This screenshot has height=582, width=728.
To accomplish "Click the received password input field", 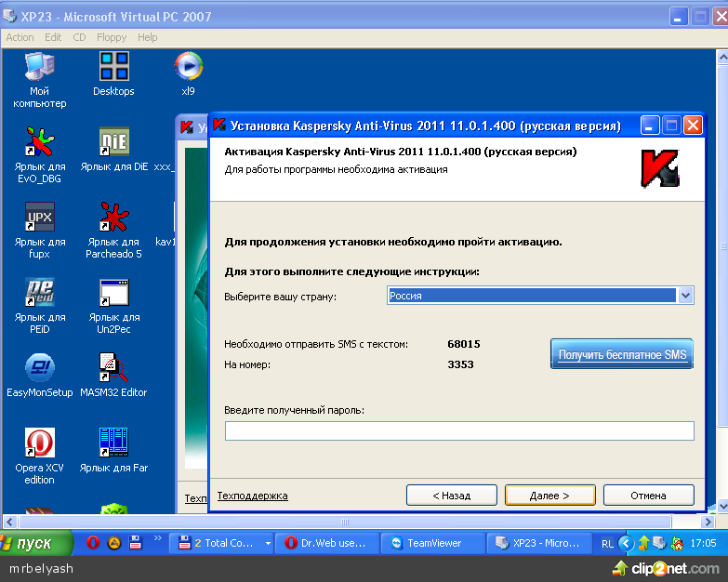I will (459, 430).
